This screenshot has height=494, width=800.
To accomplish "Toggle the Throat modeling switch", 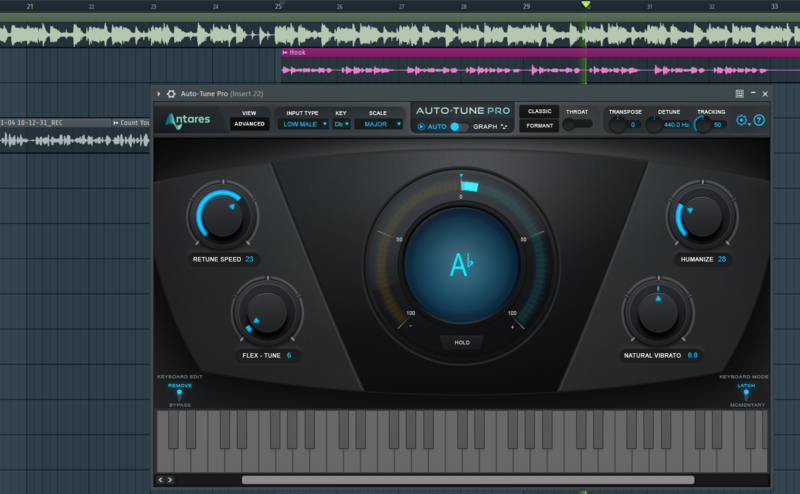I will click(576, 124).
